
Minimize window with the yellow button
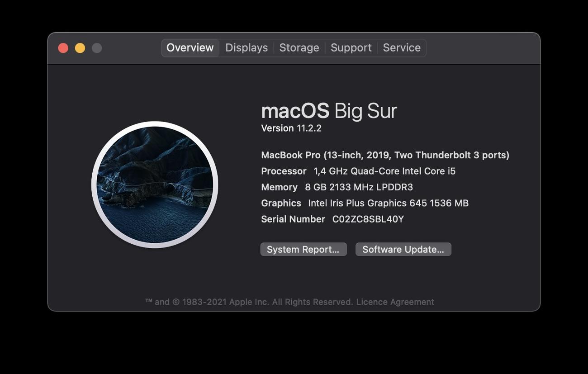click(x=80, y=48)
